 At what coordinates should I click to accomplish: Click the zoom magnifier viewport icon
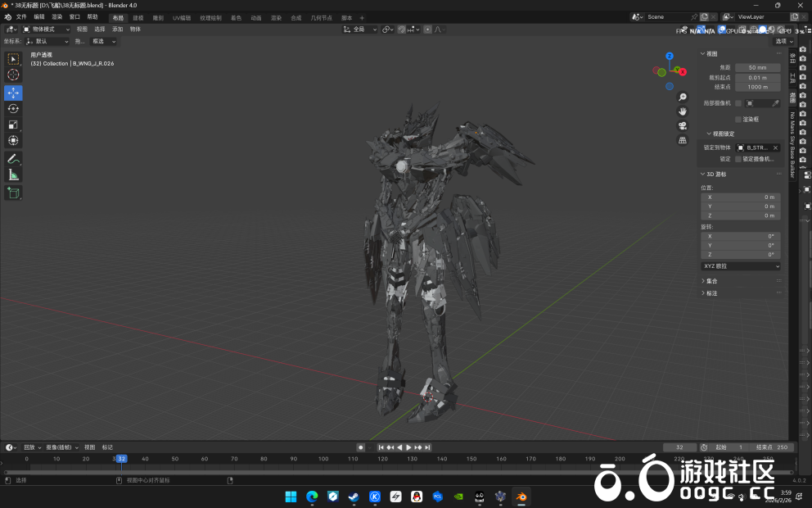(682, 97)
